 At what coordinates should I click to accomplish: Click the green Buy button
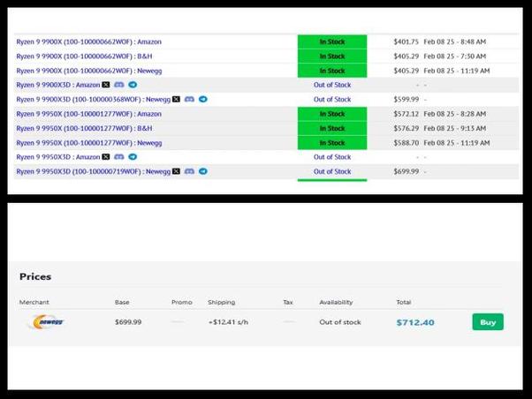(x=488, y=322)
